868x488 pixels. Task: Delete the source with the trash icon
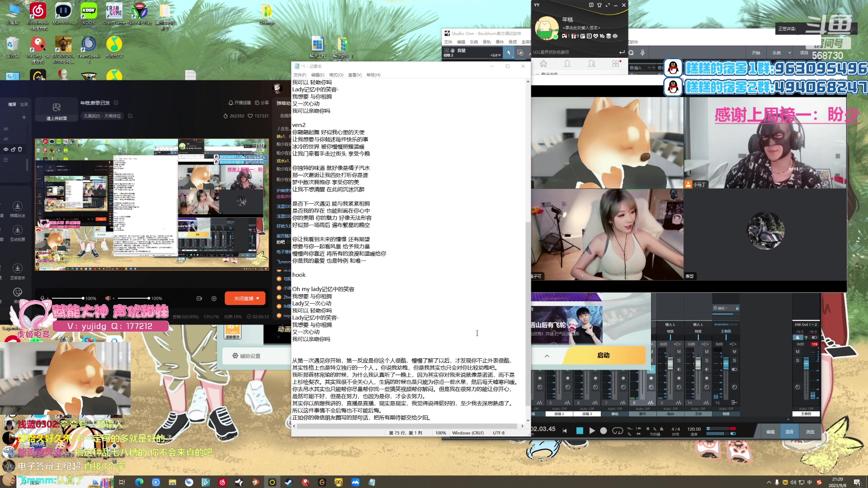pyautogui.click(x=20, y=149)
